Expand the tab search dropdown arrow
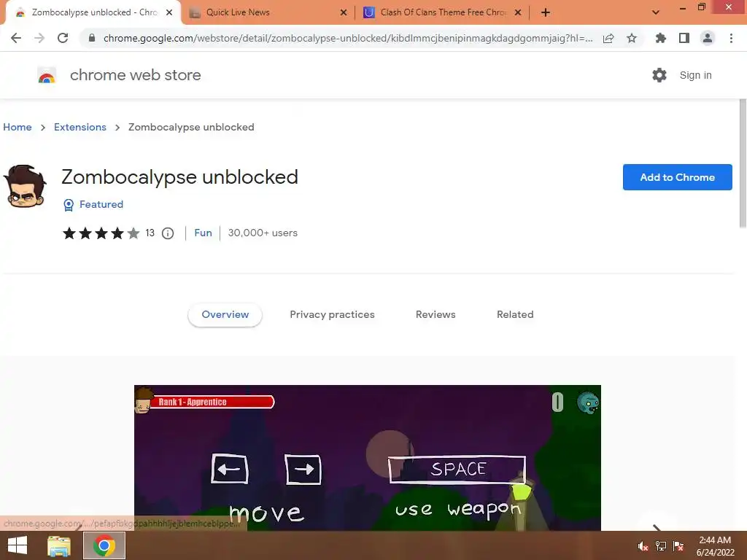The image size is (747, 560). click(x=656, y=12)
